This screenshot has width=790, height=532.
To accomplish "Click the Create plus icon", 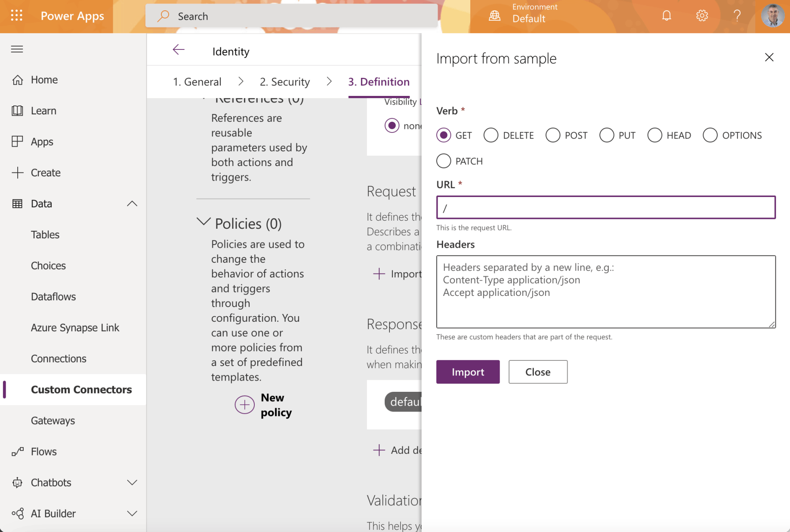I will tap(17, 173).
